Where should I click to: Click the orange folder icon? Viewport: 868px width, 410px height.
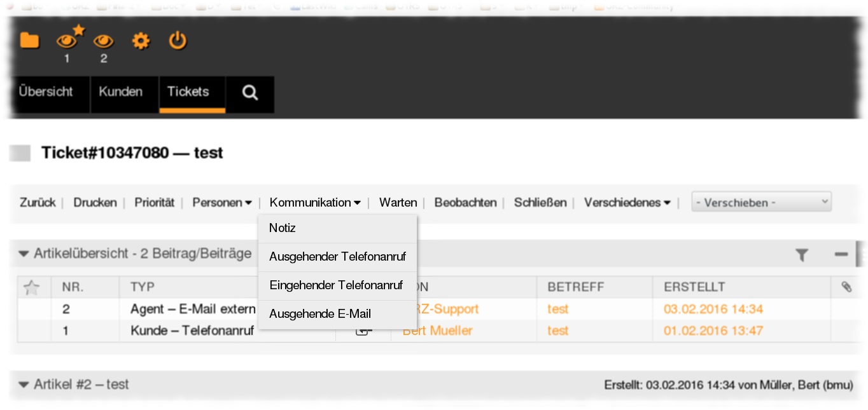pyautogui.click(x=29, y=41)
